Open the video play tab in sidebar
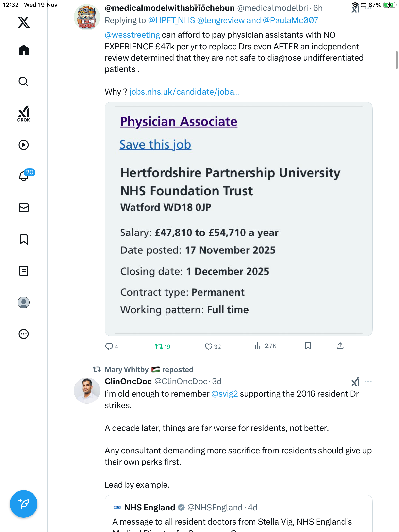The height and width of the screenshot is (532, 399). coord(24,145)
